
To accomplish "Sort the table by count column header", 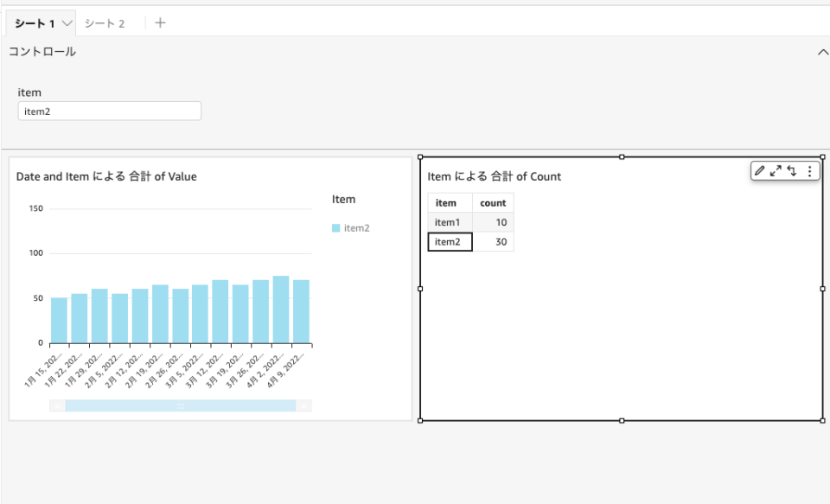I will [x=492, y=202].
